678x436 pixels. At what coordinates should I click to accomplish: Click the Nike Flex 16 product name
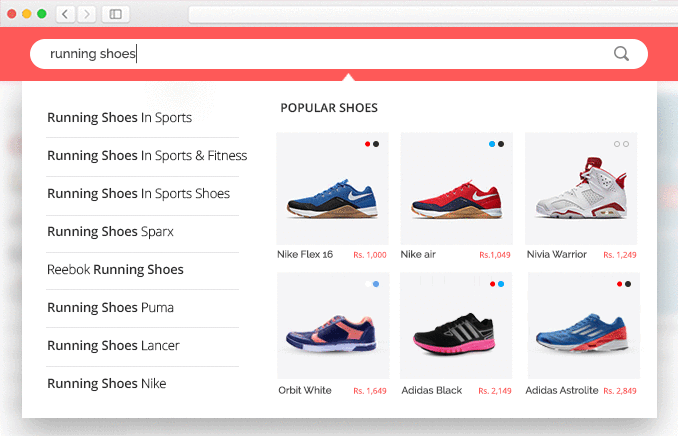305,254
